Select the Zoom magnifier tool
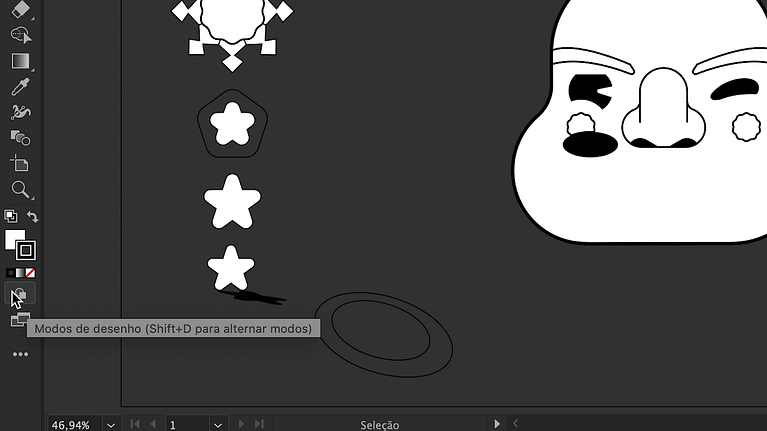 click(x=20, y=189)
